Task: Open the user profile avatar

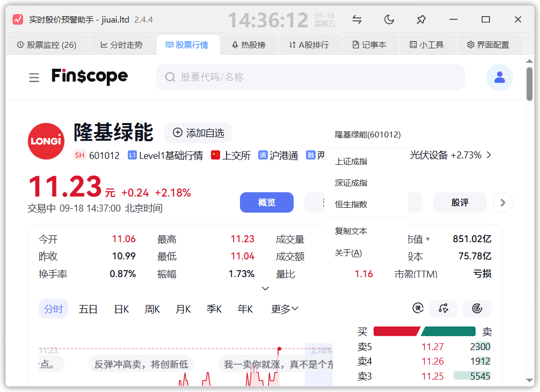Action: coord(499,77)
